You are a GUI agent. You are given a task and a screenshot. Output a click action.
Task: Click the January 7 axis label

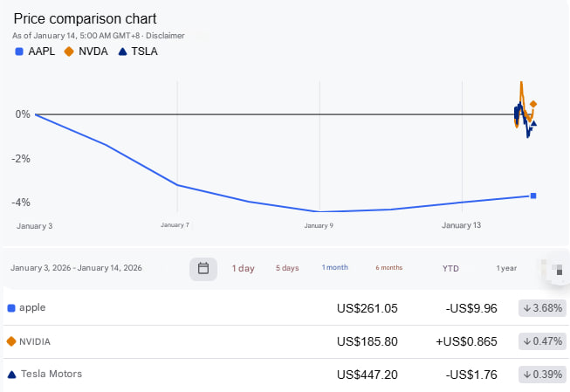pyautogui.click(x=175, y=225)
